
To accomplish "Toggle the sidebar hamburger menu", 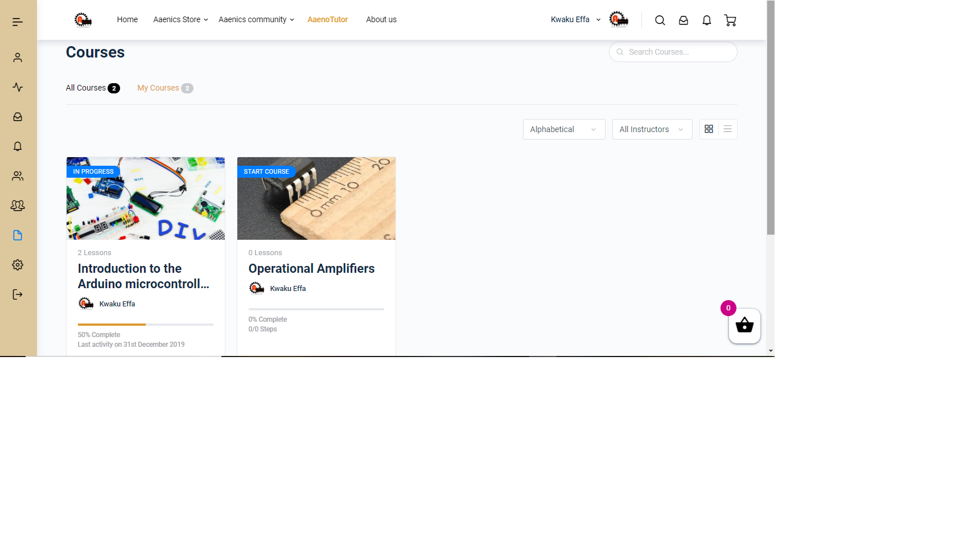I will [18, 22].
